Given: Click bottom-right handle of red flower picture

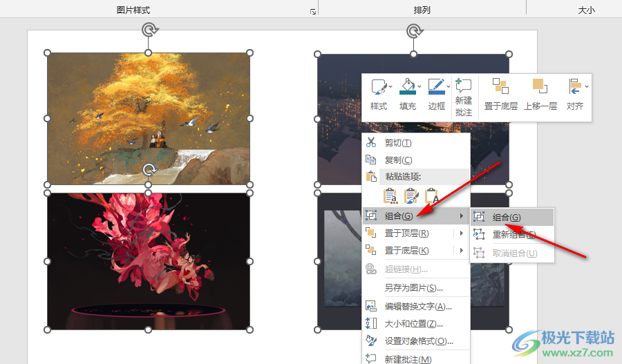Looking at the screenshot, I should pyautogui.click(x=250, y=330).
